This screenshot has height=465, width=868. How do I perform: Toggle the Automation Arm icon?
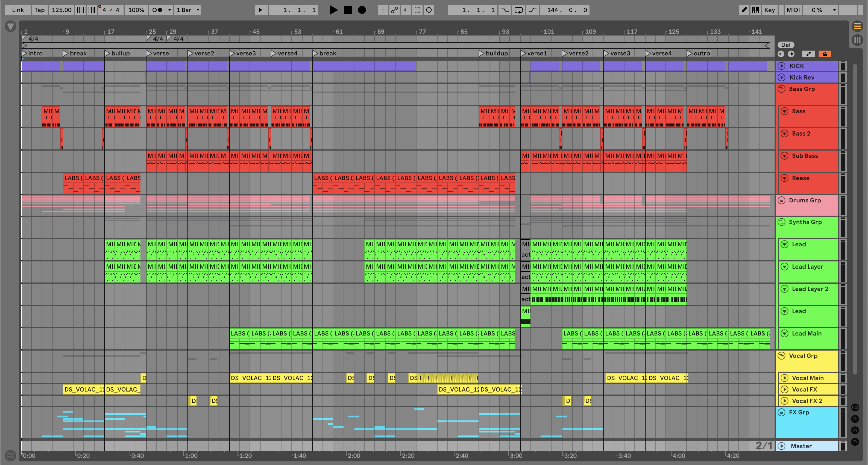394,10
